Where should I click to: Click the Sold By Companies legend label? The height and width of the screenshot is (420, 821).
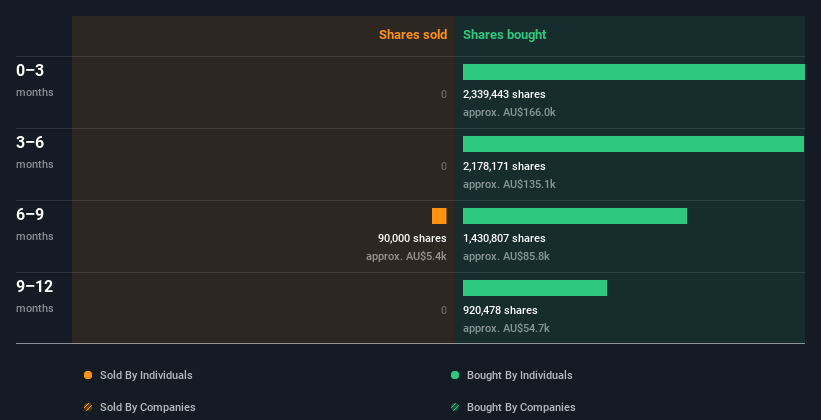(x=148, y=407)
